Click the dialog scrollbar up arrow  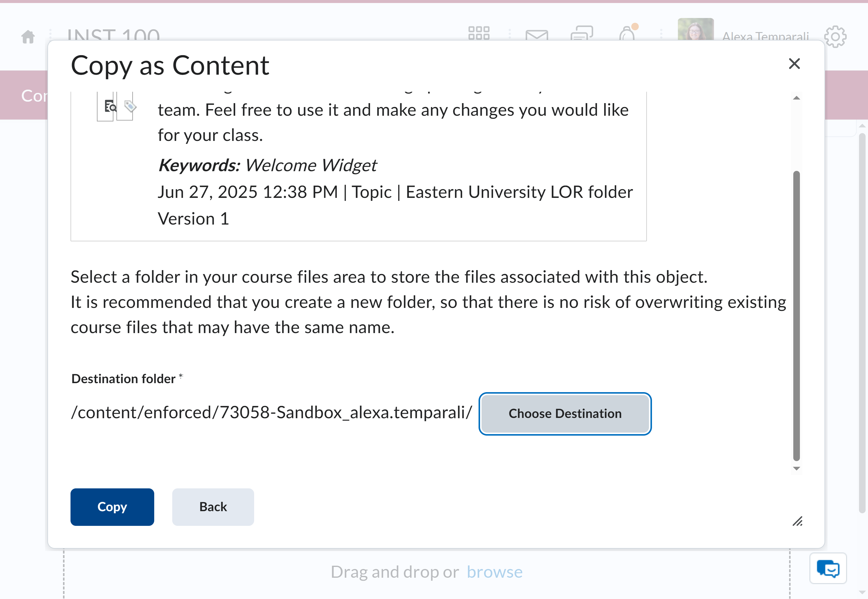796,98
